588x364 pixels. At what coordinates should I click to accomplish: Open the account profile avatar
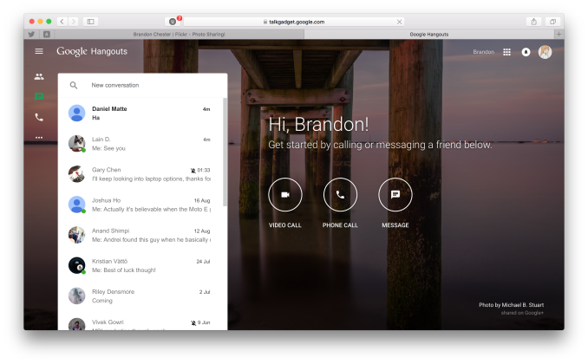[x=545, y=52]
